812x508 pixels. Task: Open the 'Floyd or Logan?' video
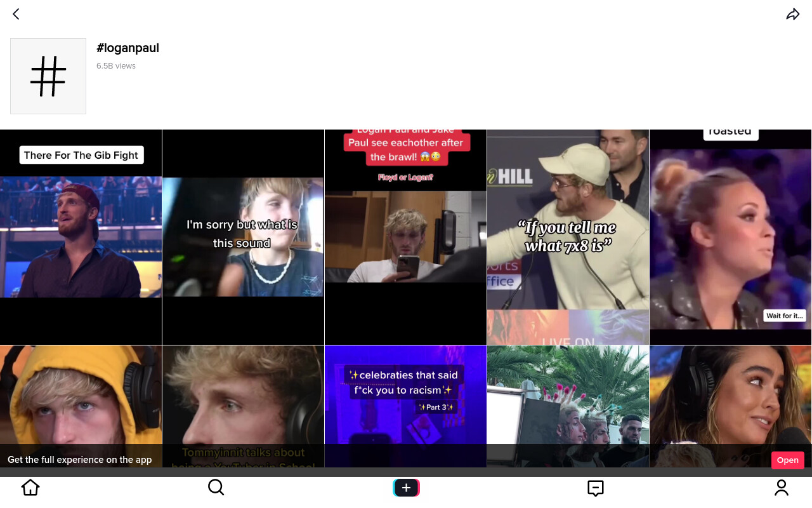(x=405, y=237)
